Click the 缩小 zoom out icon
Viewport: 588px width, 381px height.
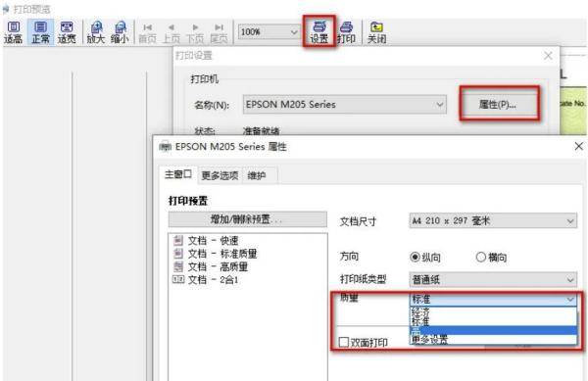tap(120, 32)
